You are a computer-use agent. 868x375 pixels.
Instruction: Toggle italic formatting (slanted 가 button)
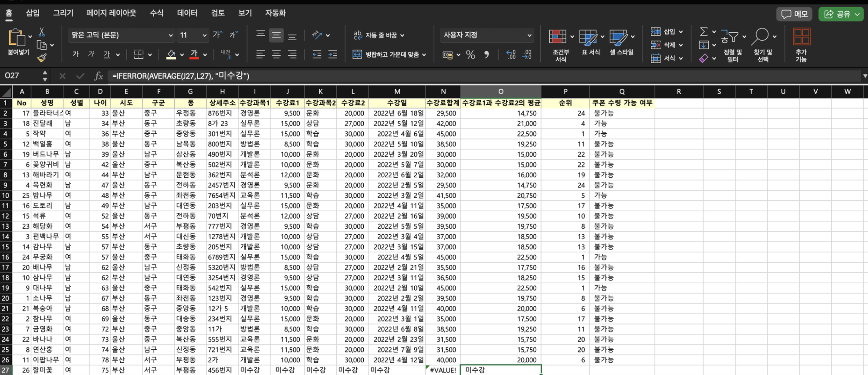(x=91, y=54)
